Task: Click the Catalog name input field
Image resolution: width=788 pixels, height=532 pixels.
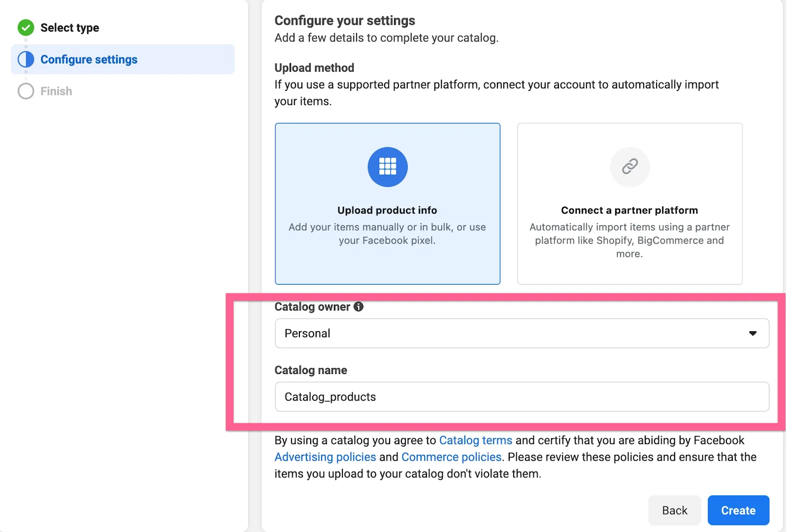Action: [522, 397]
